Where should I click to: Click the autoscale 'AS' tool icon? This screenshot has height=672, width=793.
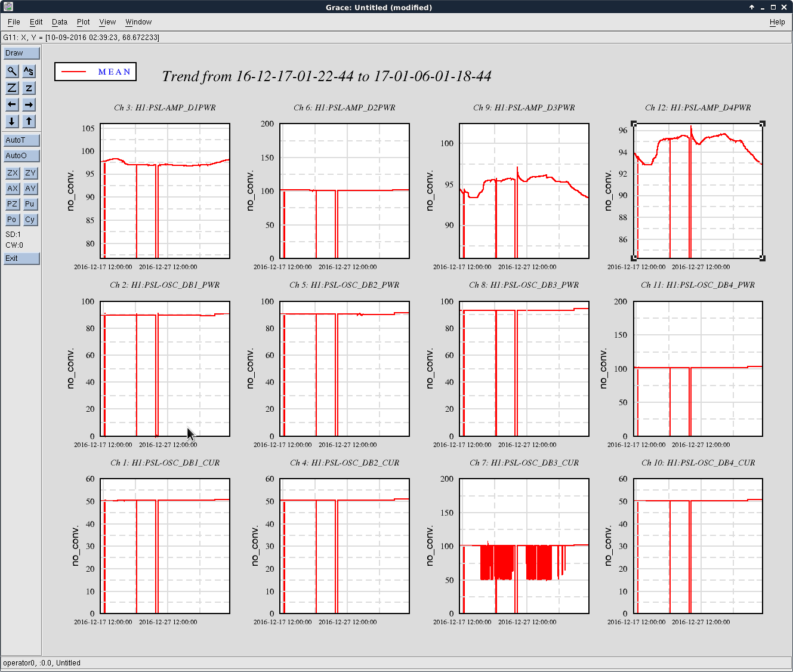(29, 71)
